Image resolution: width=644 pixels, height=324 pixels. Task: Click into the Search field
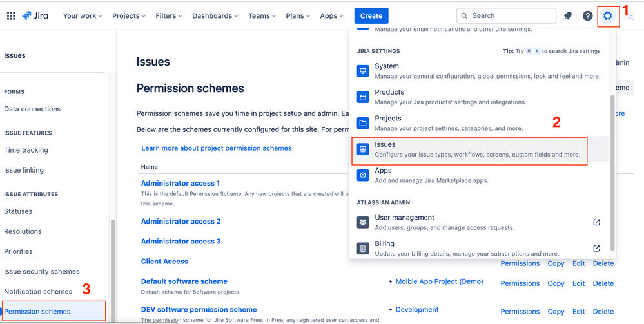click(x=507, y=15)
